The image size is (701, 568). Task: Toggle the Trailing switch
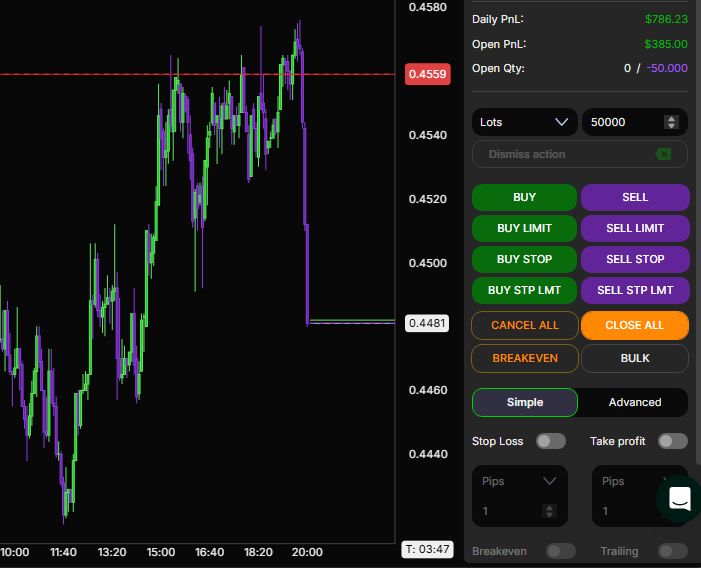672,551
